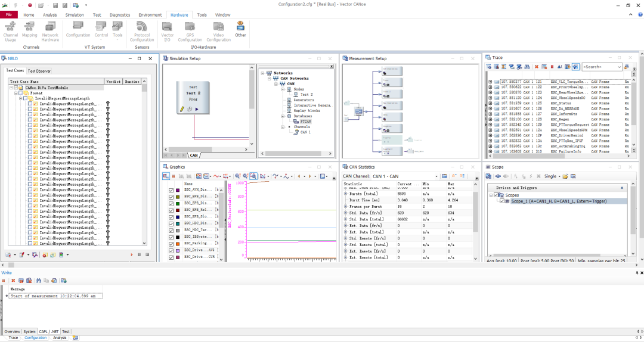Click the green color swatch for ESC_EPB_Dis
644x342 pixels.
(178, 204)
